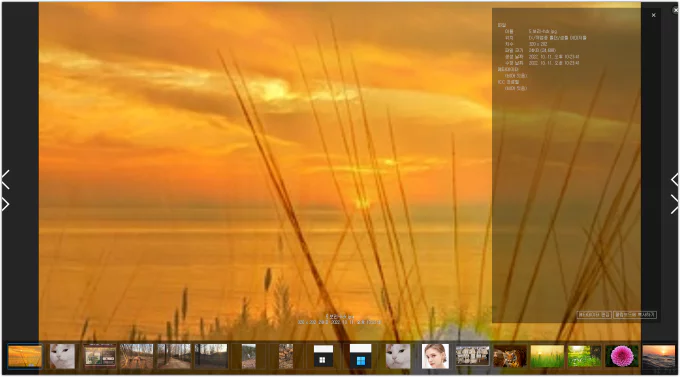The image size is (680, 377).
Task: Click the 클립보드에 복사하기 button
Action: click(635, 315)
